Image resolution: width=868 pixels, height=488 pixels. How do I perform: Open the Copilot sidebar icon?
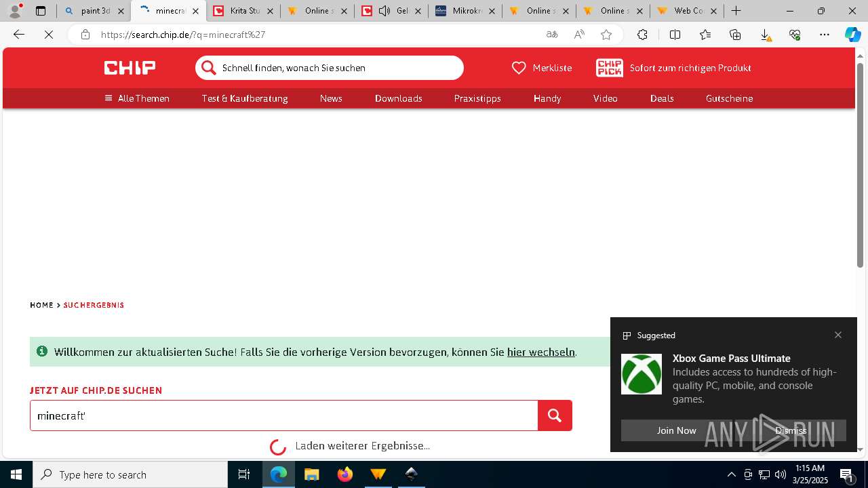852,35
